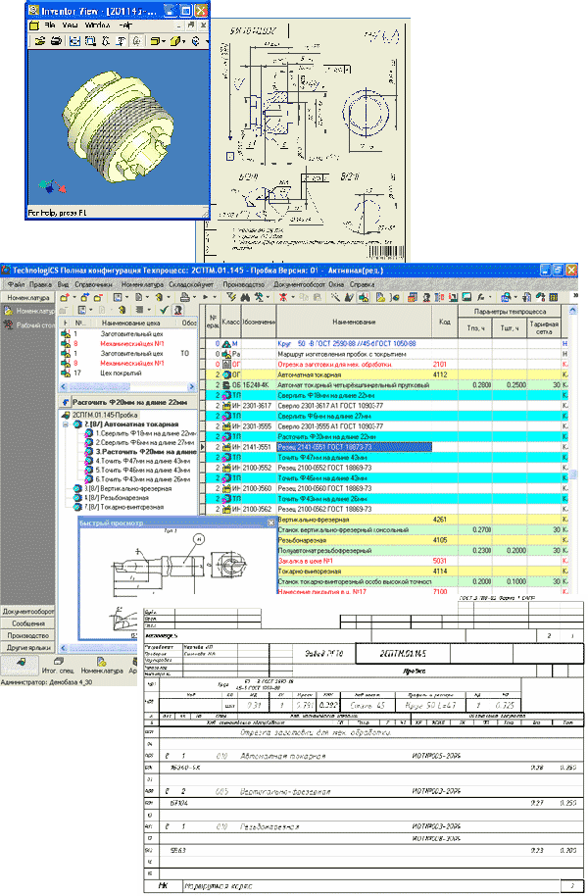
Task: Open the printer dropdown arrow in toolbar
Action: tap(193, 297)
